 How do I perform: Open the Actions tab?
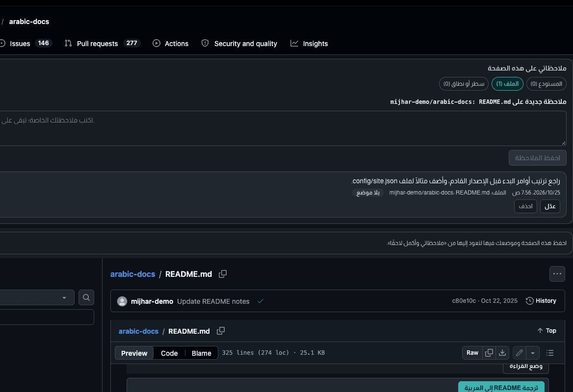tap(171, 44)
